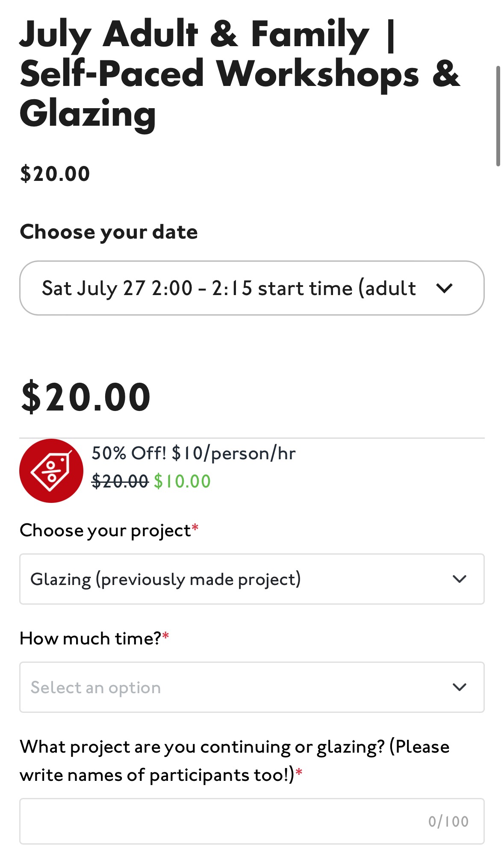Click the date dropdown chevron arrow

click(x=444, y=288)
